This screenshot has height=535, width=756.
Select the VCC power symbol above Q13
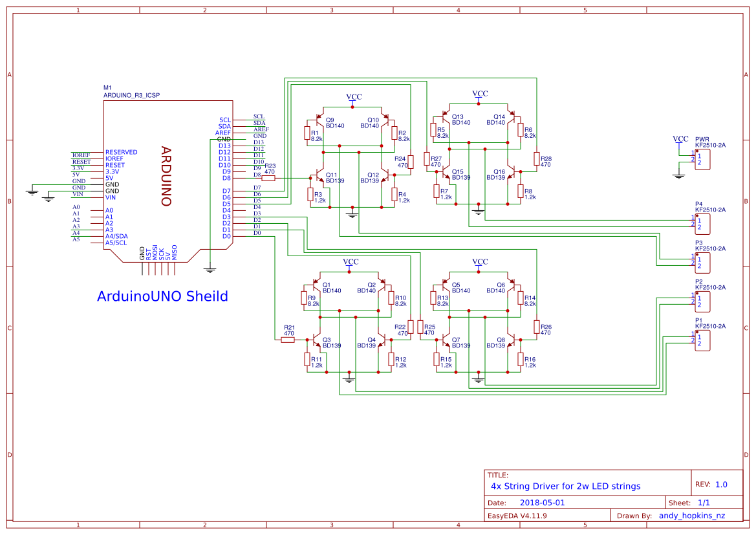coord(479,94)
